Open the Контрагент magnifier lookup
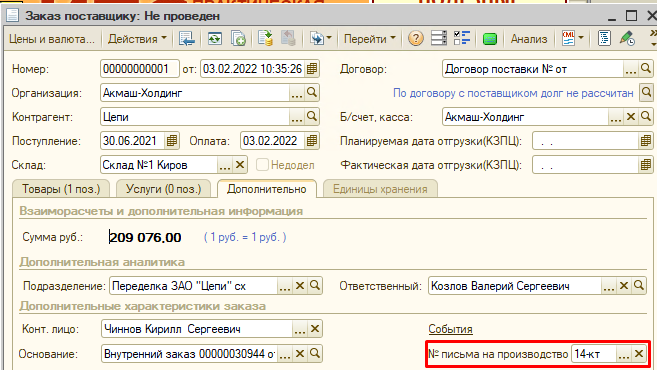 click(x=312, y=117)
